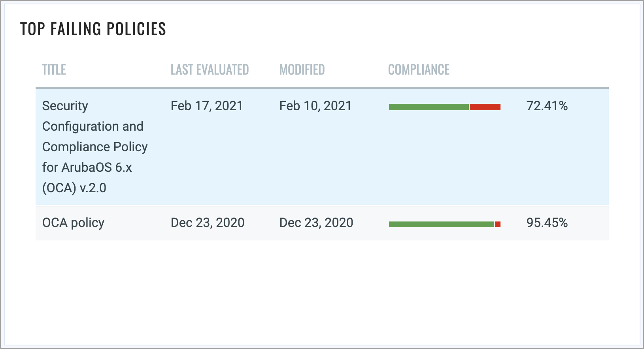Screen dimensions: 644x349
Task: Sort by the LAST EVALUATED column header
Action: pos(210,69)
